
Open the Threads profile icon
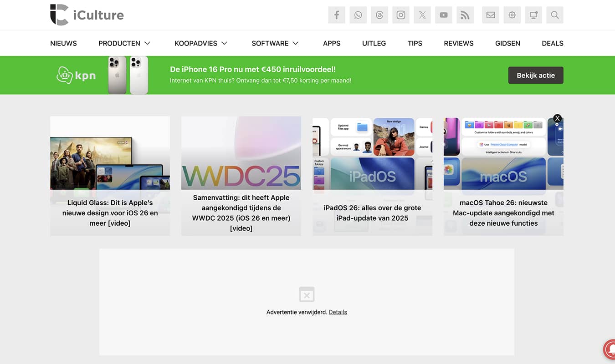pos(379,15)
